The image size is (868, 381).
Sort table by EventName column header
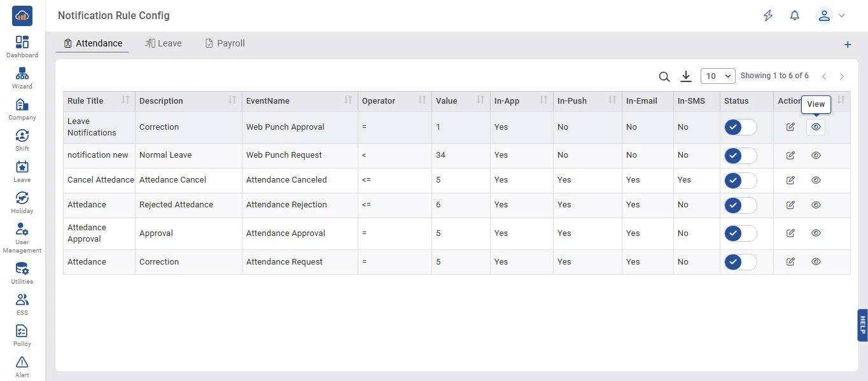pyautogui.click(x=347, y=100)
